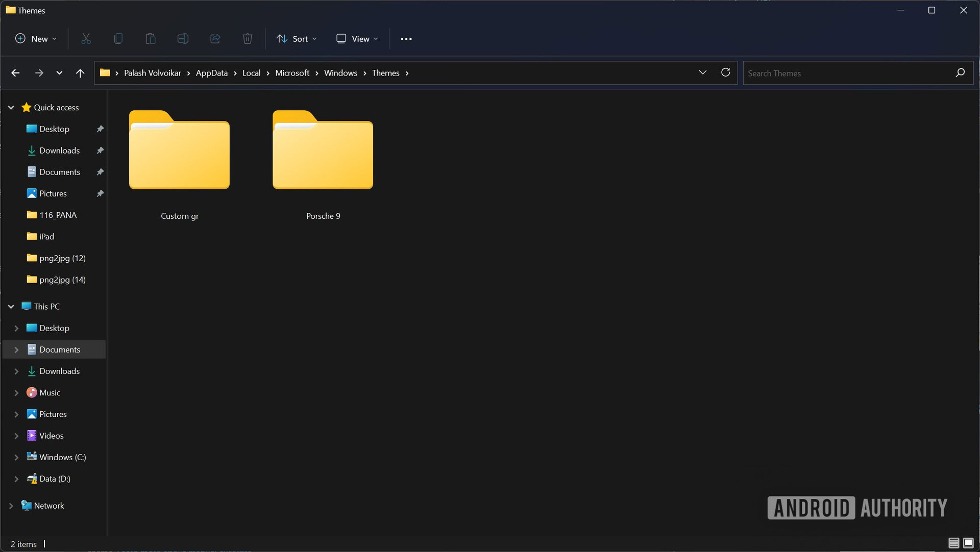Switch to Details view layout icon
The height and width of the screenshot is (552, 980).
pos(954,543)
